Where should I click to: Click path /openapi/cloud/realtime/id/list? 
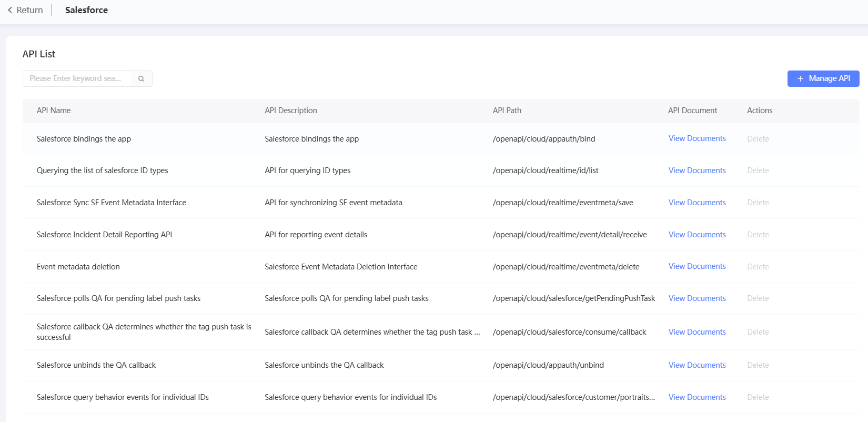tap(546, 170)
